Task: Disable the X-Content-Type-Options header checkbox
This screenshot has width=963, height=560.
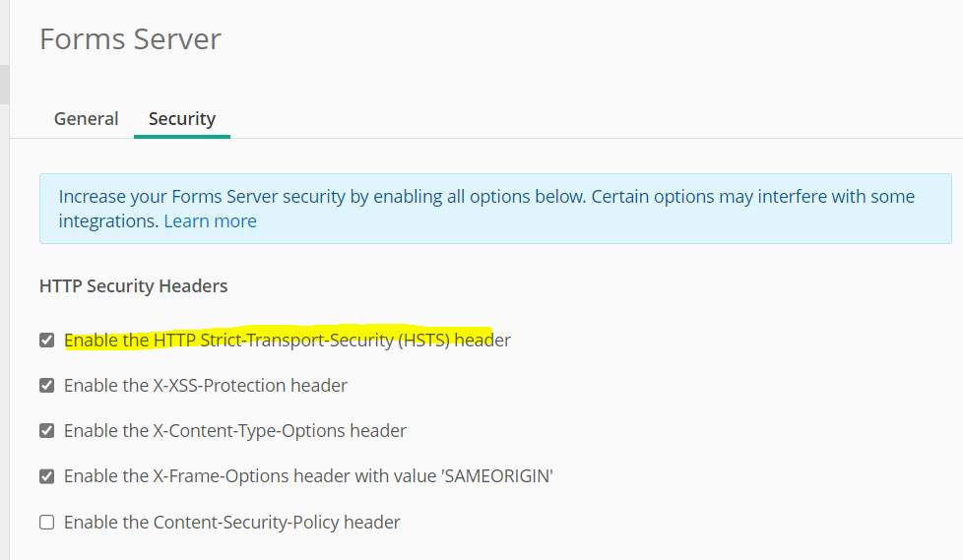Action: pos(46,431)
